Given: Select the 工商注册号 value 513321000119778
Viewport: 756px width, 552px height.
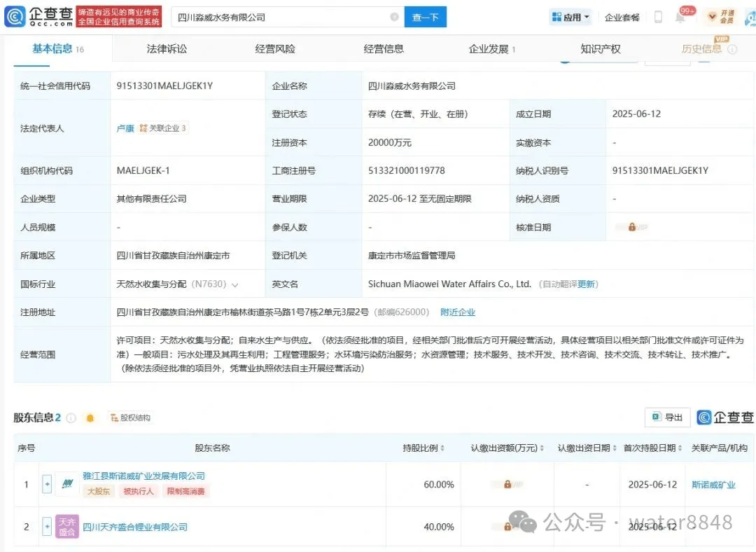Looking at the screenshot, I should point(407,170).
